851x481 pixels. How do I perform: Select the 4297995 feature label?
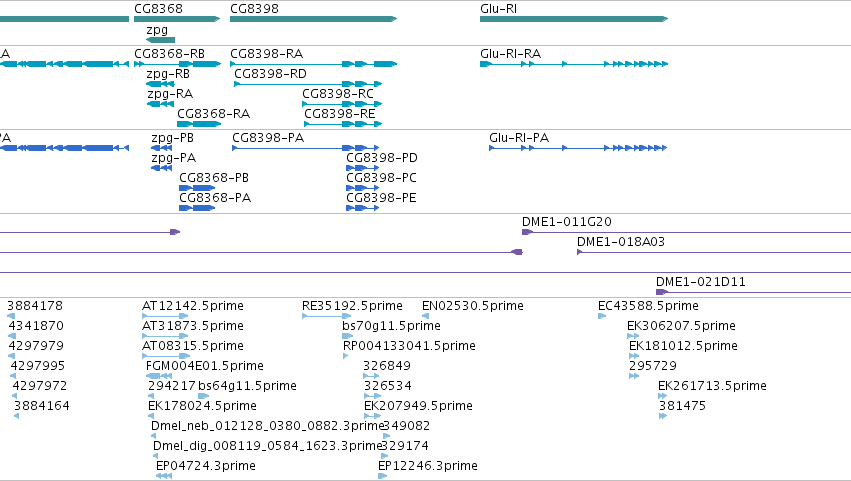point(37,366)
